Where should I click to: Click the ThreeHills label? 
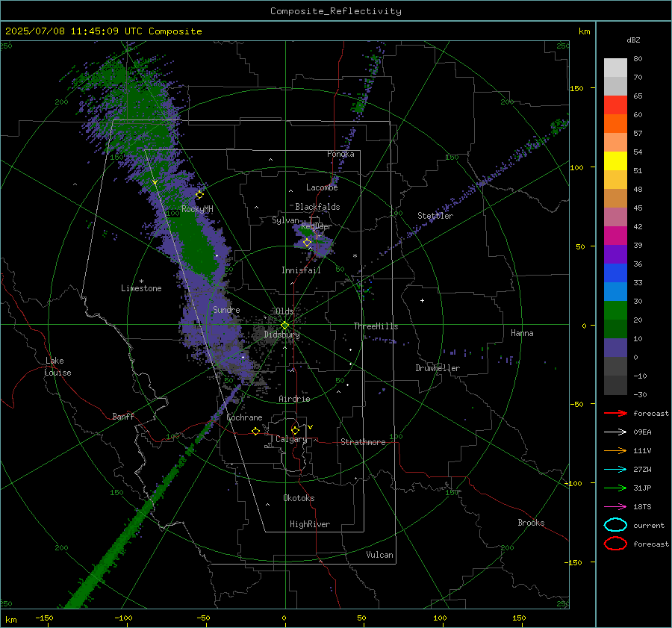pyautogui.click(x=376, y=326)
